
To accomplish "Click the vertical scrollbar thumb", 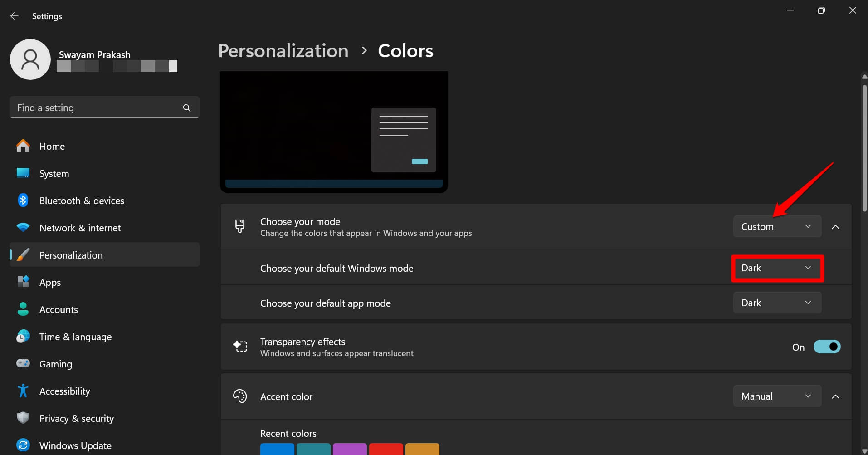I will 864,147.
